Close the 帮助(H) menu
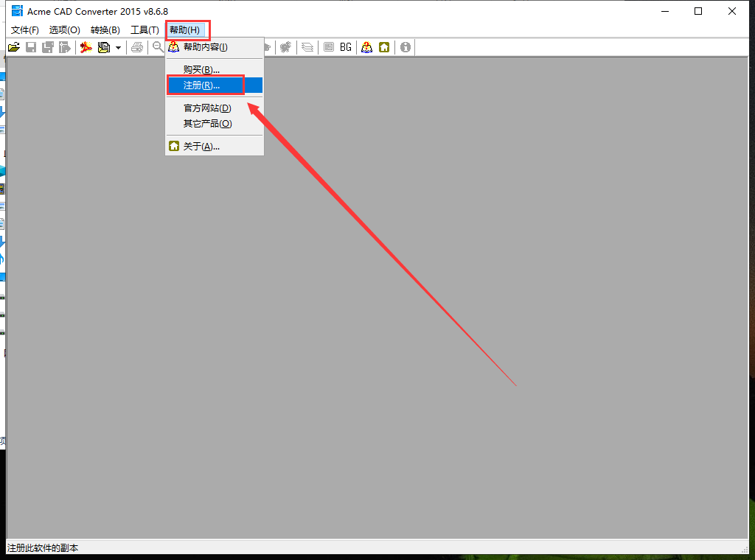Screen dimensions: 755x560 185,29
